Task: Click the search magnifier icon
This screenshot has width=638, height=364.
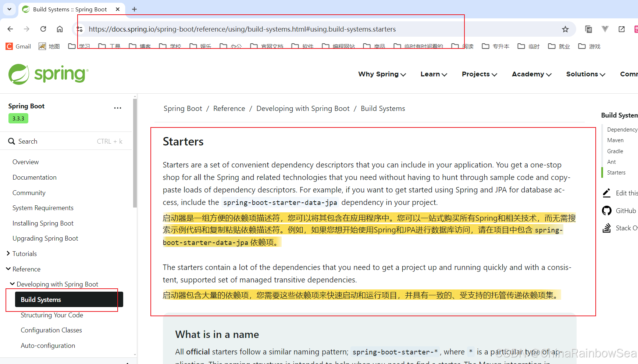Action: pyautogui.click(x=12, y=141)
